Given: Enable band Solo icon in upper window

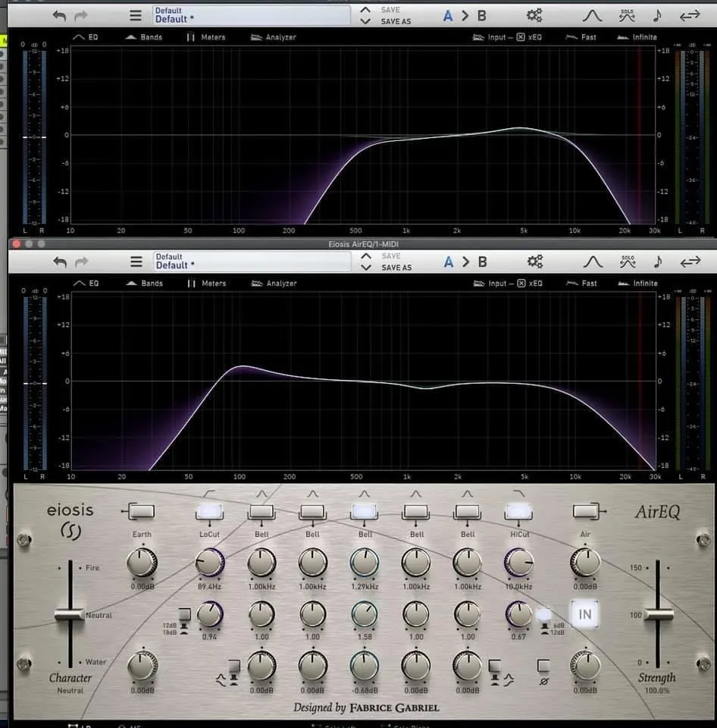Looking at the screenshot, I should [x=627, y=15].
